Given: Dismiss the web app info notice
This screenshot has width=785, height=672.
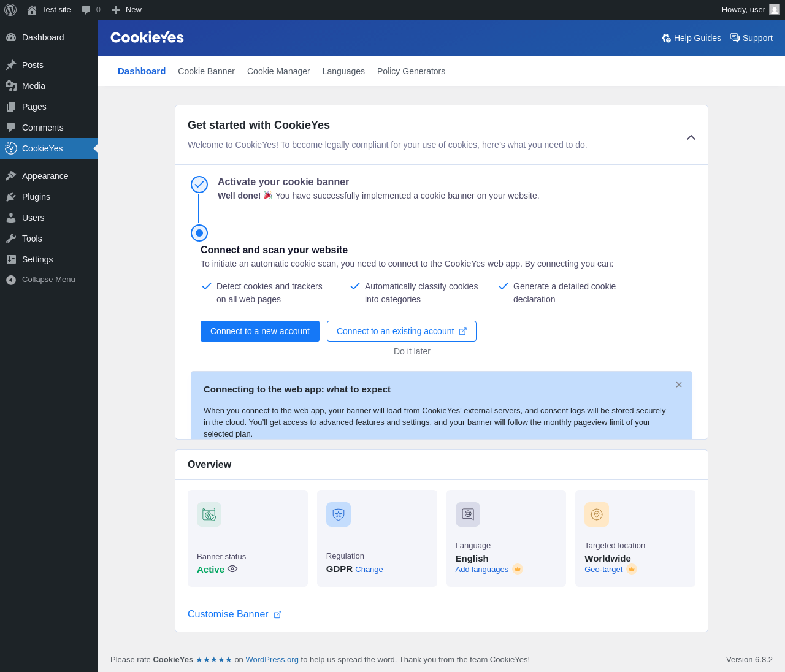Looking at the screenshot, I should click(x=679, y=384).
